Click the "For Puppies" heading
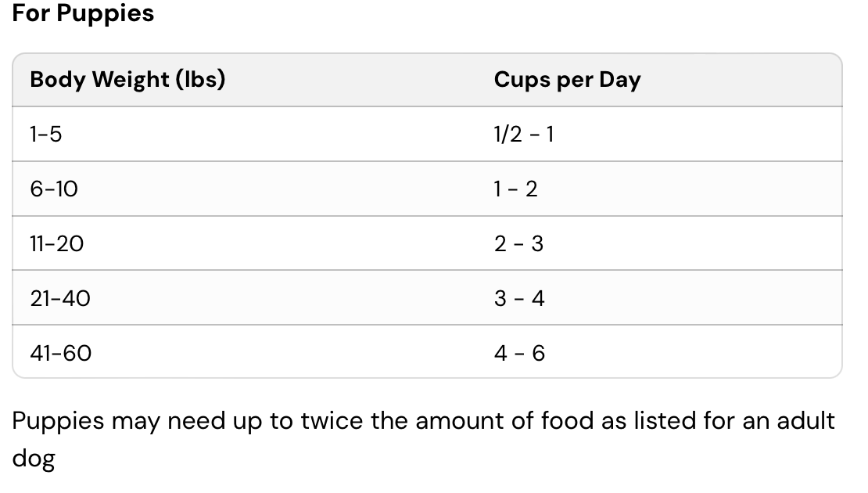868x493 pixels. point(83,13)
